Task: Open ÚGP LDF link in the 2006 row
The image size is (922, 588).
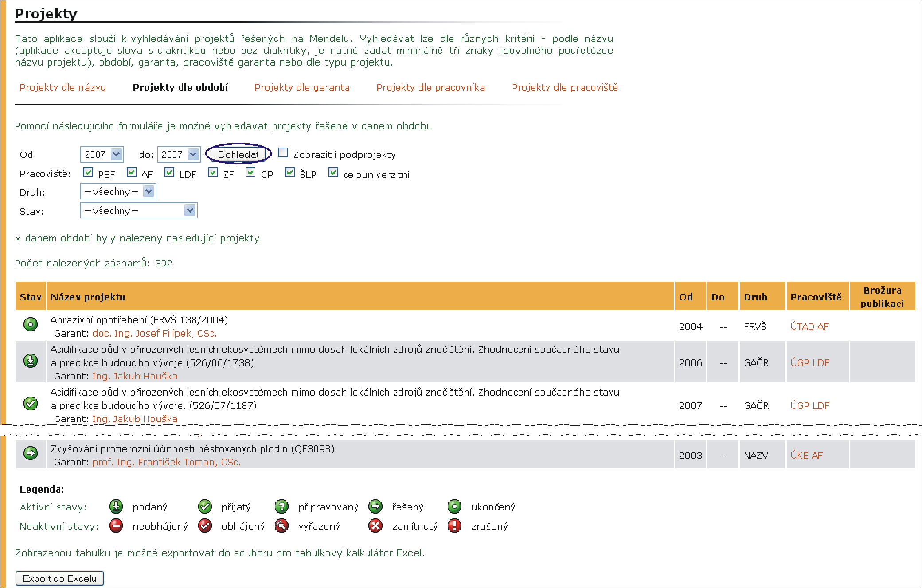Action: pos(810,362)
